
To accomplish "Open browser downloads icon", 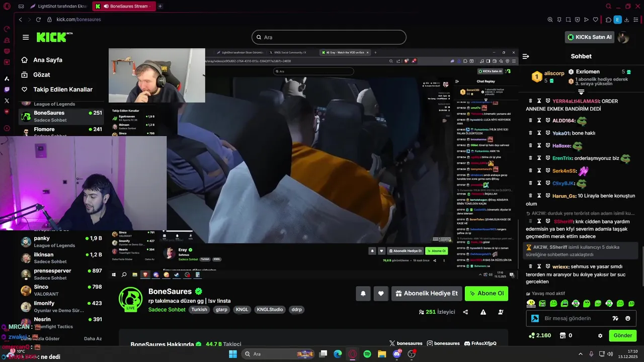I will click(x=627, y=20).
